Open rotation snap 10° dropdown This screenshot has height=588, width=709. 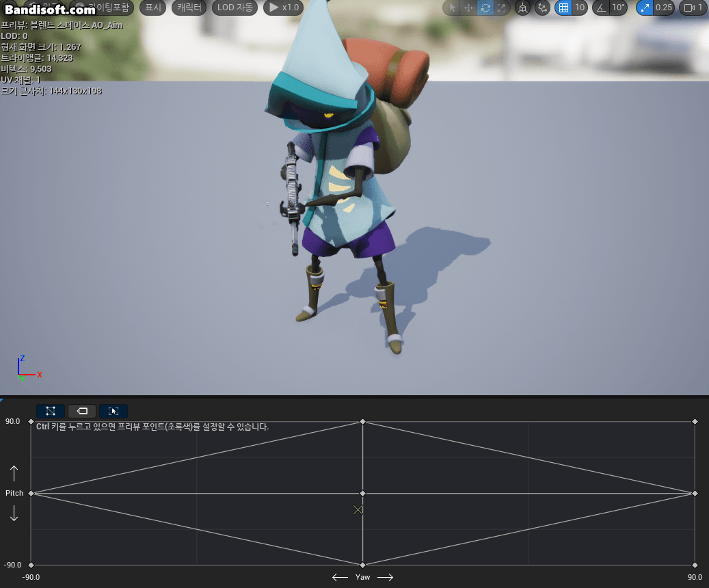click(618, 8)
